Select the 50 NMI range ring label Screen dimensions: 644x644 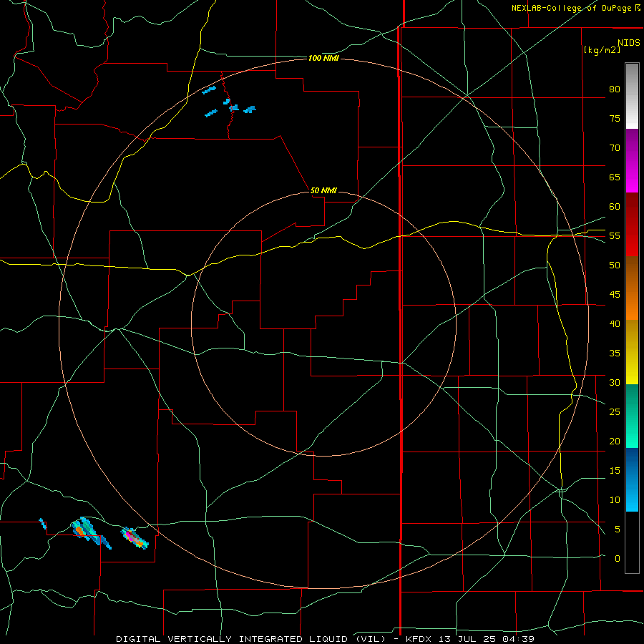tap(323, 190)
